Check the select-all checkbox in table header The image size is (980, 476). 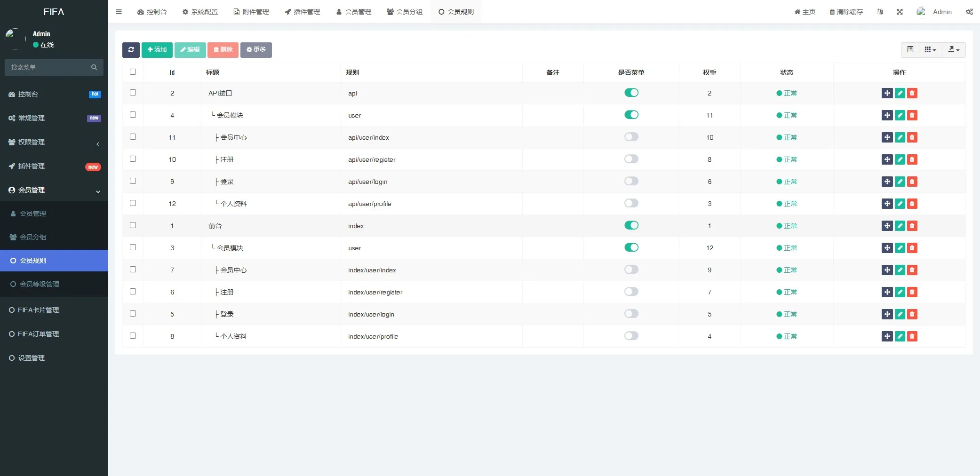coord(133,72)
